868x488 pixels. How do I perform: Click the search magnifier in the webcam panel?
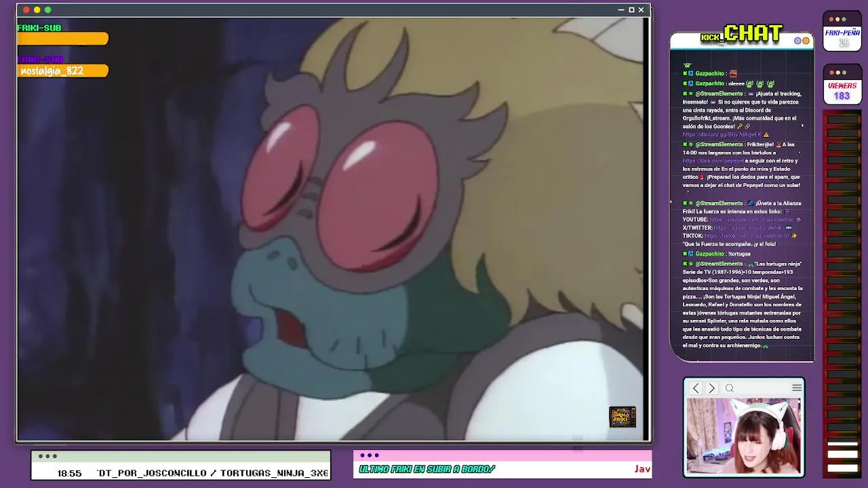coord(730,388)
